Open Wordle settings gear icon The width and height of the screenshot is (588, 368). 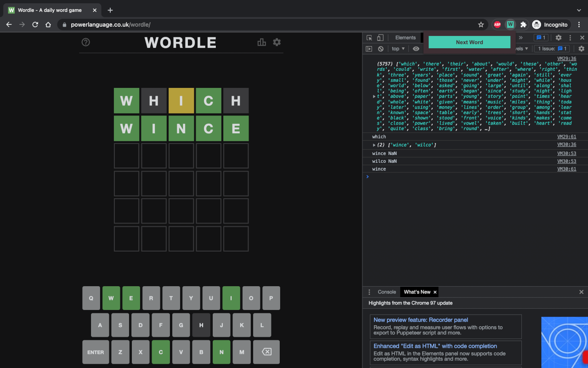[277, 42]
